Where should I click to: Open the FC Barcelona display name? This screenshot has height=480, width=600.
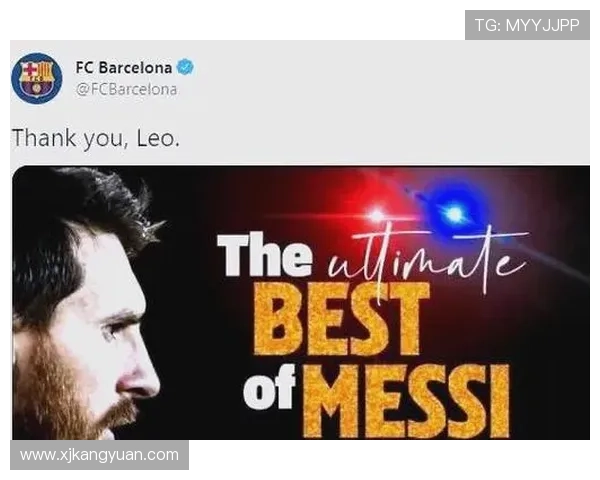pyautogui.click(x=124, y=68)
